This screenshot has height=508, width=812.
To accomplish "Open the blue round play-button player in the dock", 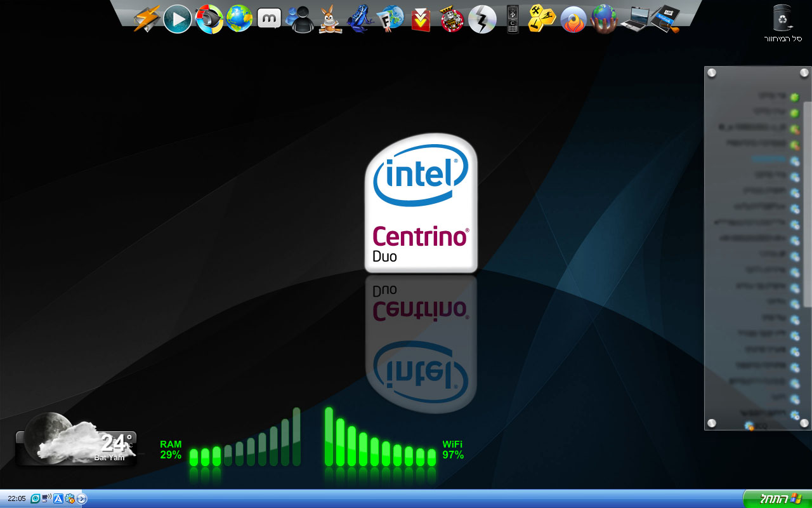I will pos(178,19).
